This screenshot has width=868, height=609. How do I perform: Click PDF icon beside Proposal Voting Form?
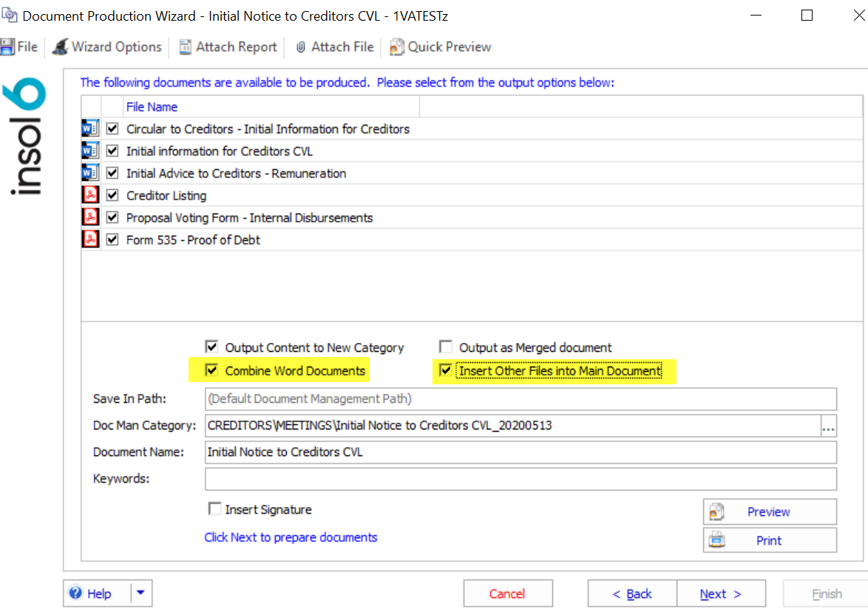pos(90,217)
